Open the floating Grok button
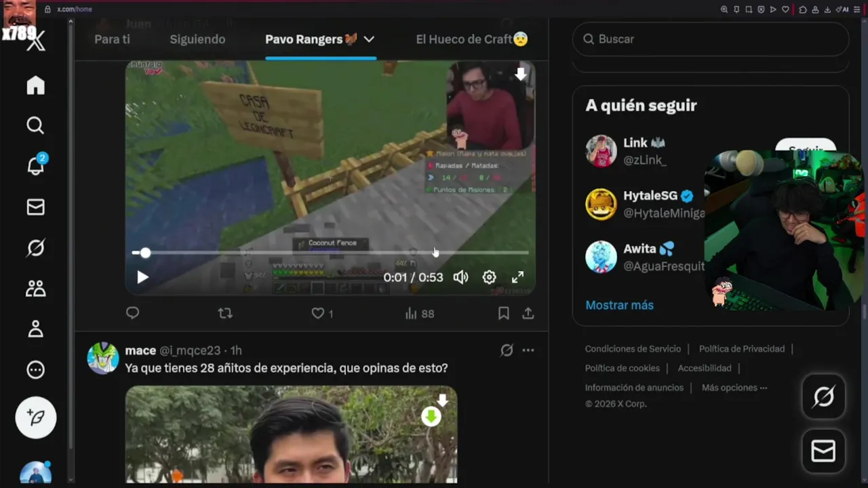 click(x=824, y=396)
